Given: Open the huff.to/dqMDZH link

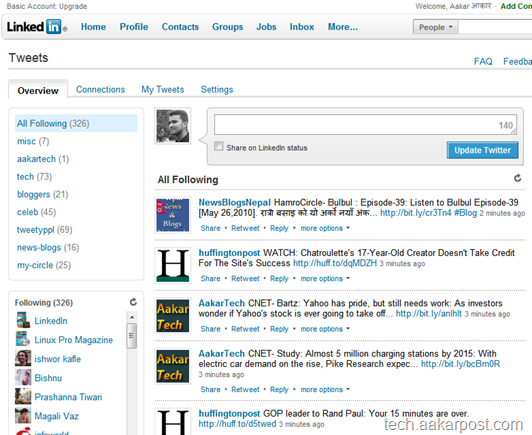Looking at the screenshot, I should [335, 263].
